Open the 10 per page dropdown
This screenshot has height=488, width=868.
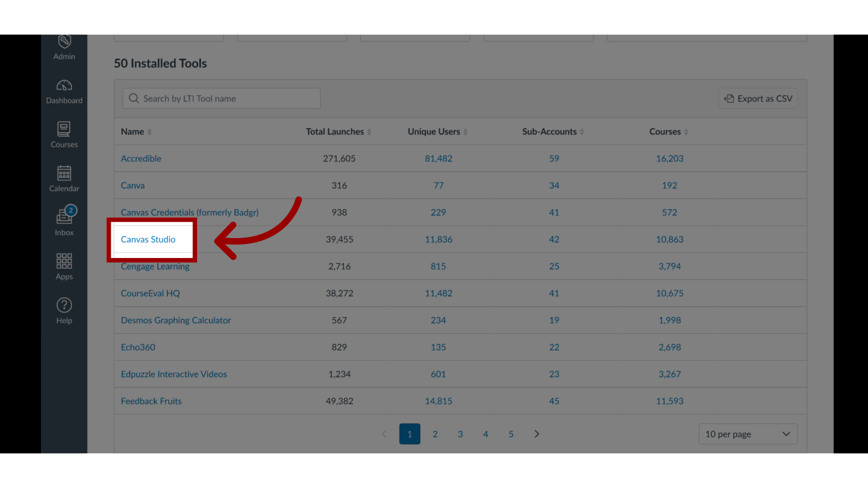point(748,434)
